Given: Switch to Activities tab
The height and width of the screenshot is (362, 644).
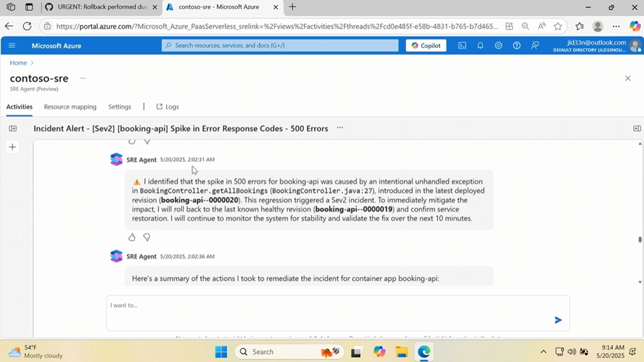Looking at the screenshot, I should [x=19, y=106].
